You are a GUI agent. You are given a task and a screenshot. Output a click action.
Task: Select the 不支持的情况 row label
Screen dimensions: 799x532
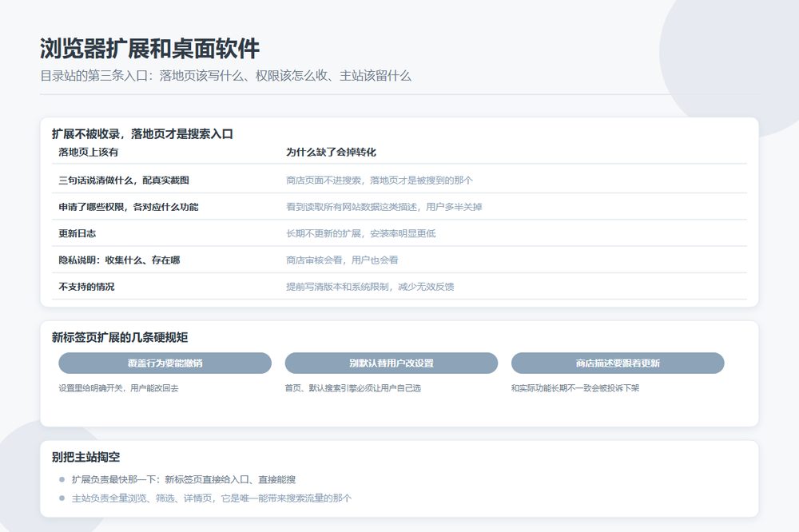coord(86,287)
